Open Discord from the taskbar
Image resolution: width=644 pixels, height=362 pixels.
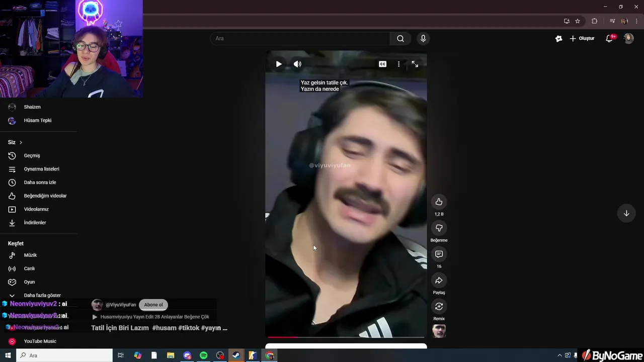coord(187,355)
